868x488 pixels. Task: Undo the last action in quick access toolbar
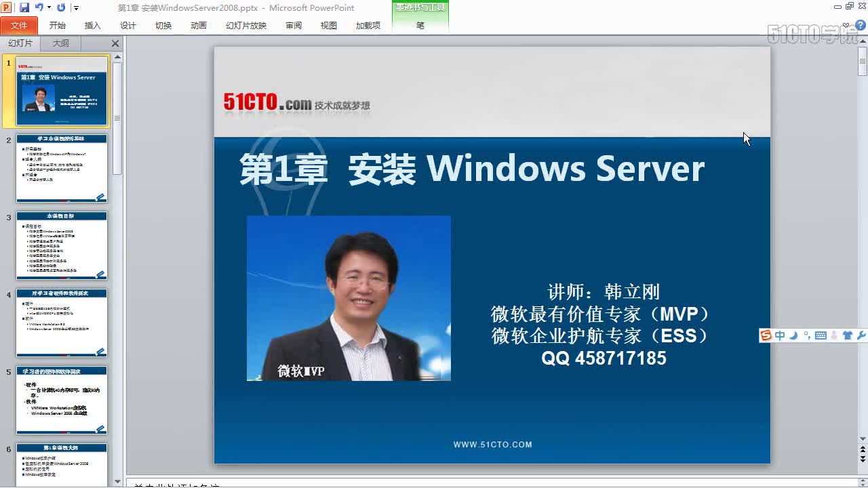(x=39, y=7)
